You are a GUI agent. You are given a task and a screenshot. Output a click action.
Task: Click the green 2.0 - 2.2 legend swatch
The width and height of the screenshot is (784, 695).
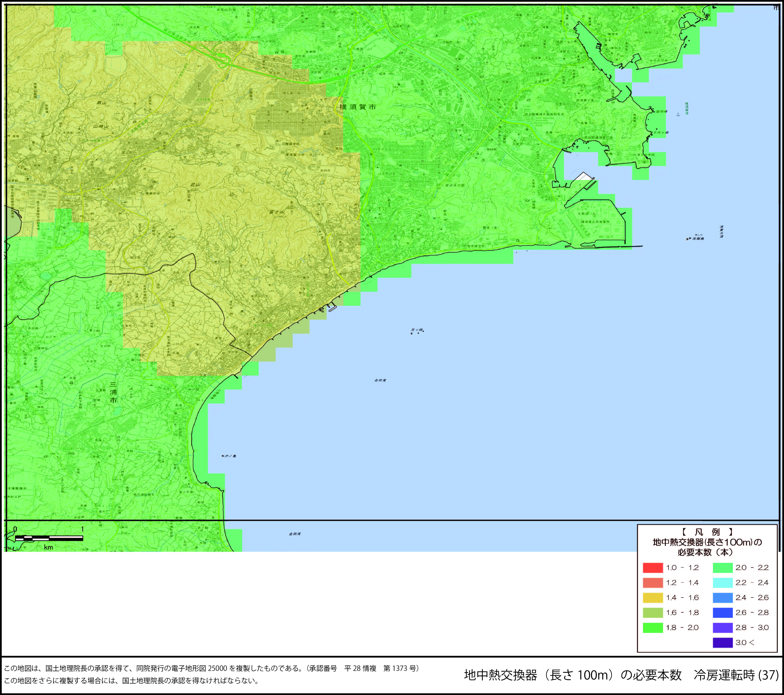tap(723, 567)
